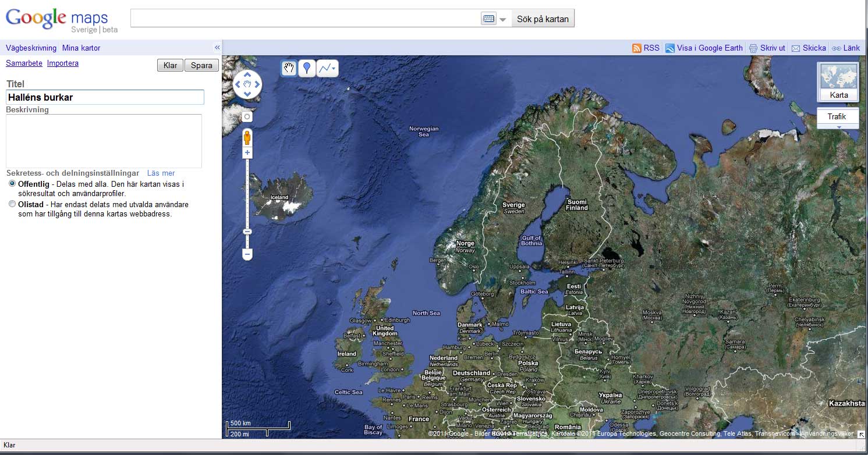
Task: Select the Offentlig radio button
Action: (12, 184)
